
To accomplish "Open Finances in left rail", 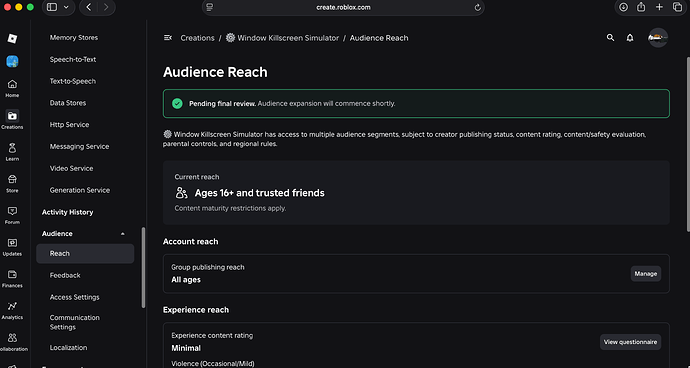I will (12, 279).
